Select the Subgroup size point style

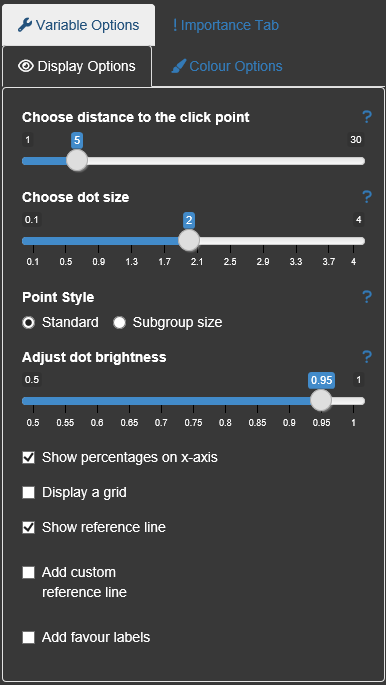coord(119,323)
